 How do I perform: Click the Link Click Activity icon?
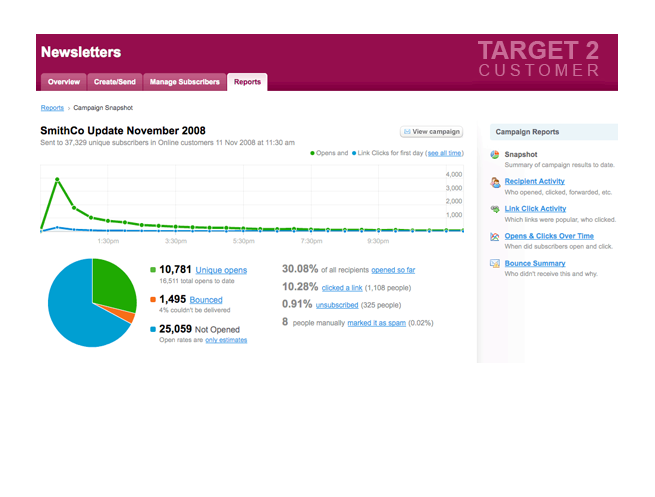click(495, 209)
